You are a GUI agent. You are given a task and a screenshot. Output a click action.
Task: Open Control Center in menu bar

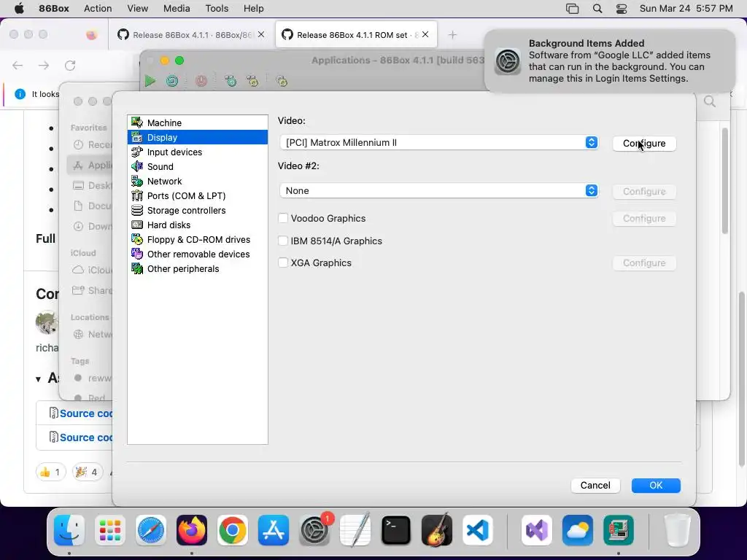point(622,9)
